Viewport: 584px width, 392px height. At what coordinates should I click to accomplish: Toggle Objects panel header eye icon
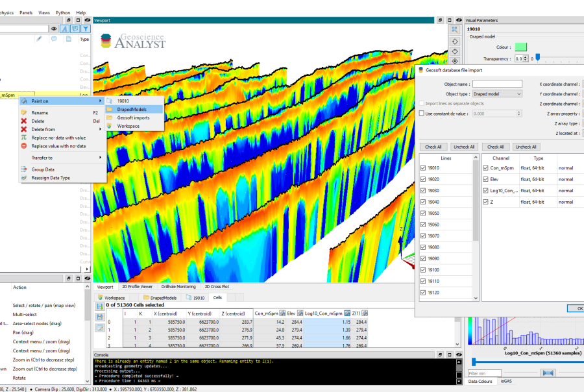pyautogui.click(x=88, y=20)
